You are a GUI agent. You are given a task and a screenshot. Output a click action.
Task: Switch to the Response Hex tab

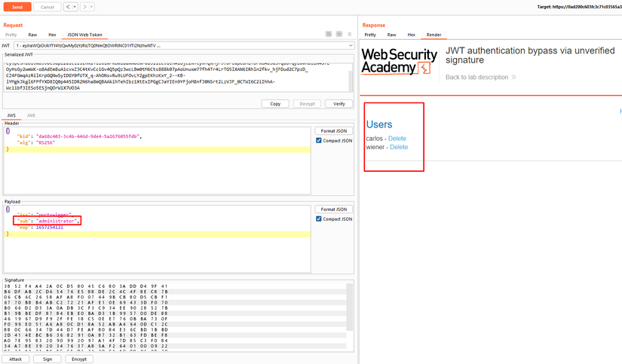point(412,35)
